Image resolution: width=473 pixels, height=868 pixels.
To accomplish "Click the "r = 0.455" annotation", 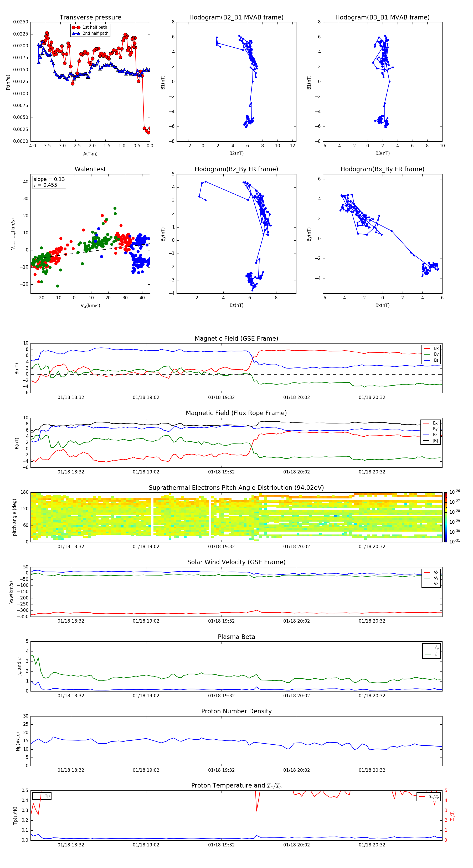I will 45,185.
